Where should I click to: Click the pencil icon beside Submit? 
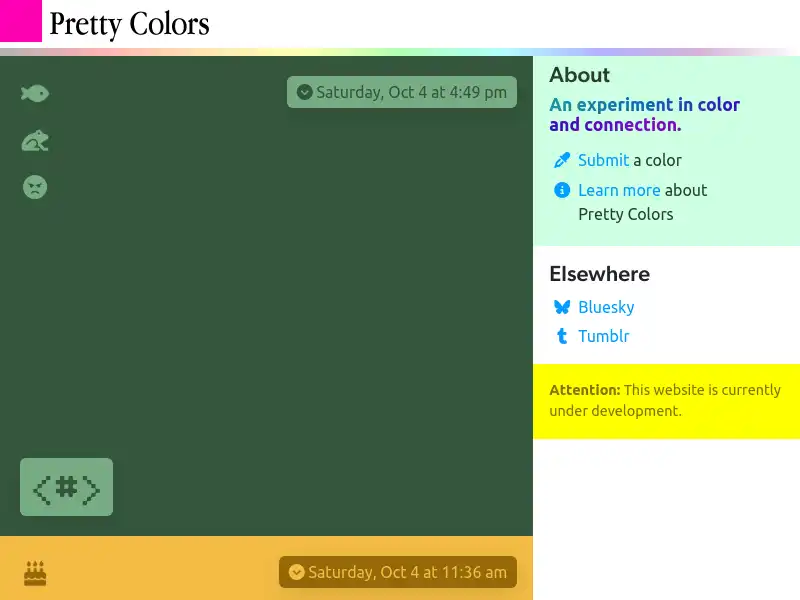click(x=562, y=159)
